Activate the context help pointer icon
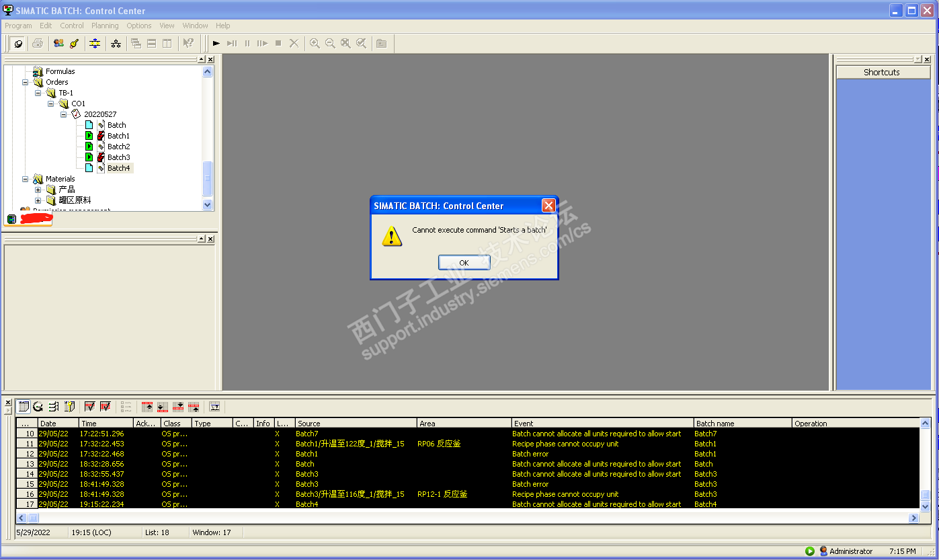Screen dimensions: 939x560 [x=188, y=43]
